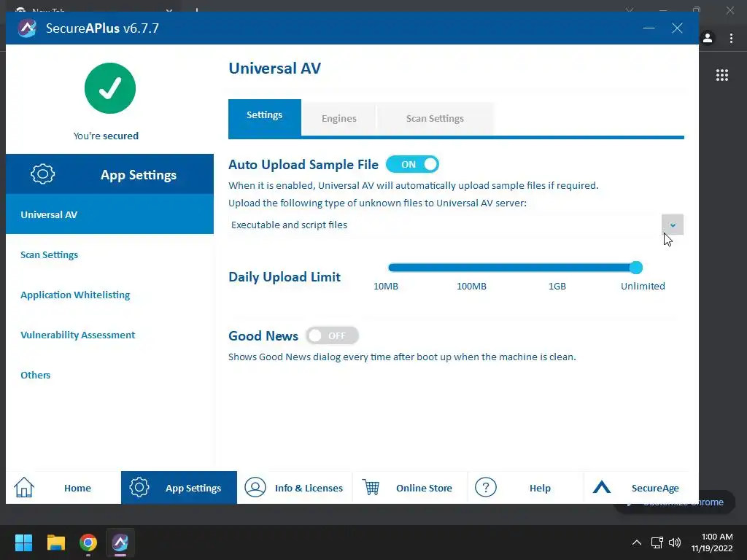Open the Help label in the bottom bar

pyautogui.click(x=541, y=488)
